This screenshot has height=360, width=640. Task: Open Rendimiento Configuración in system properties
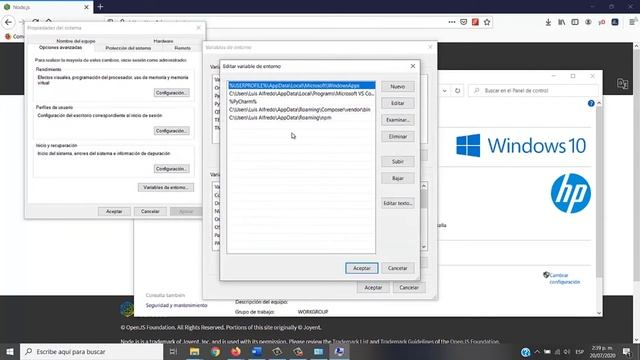coord(171,93)
